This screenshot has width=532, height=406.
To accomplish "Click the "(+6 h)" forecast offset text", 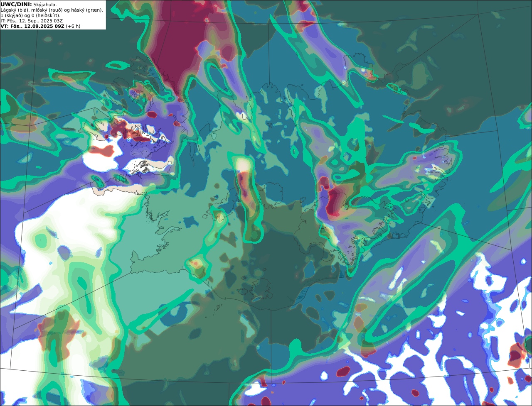I will 73,26.
